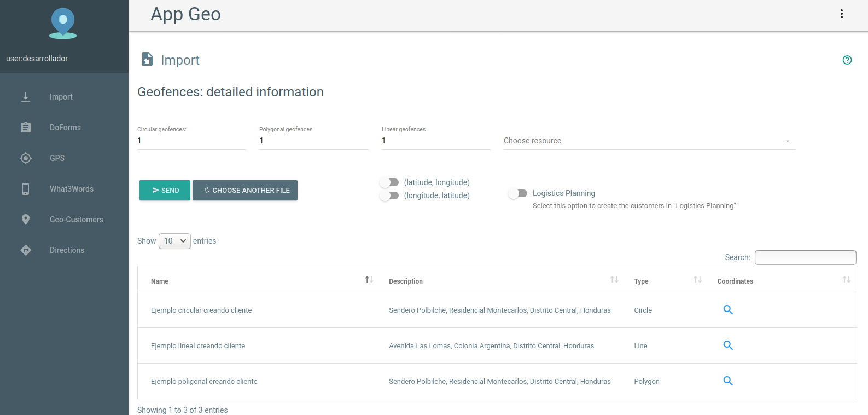
Task: Click the App Geo map pin logo
Action: pyautogui.click(x=63, y=24)
